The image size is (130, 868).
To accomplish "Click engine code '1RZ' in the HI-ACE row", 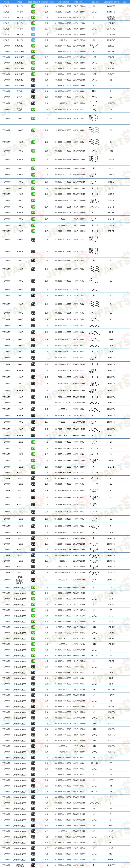I will point(111,151).
